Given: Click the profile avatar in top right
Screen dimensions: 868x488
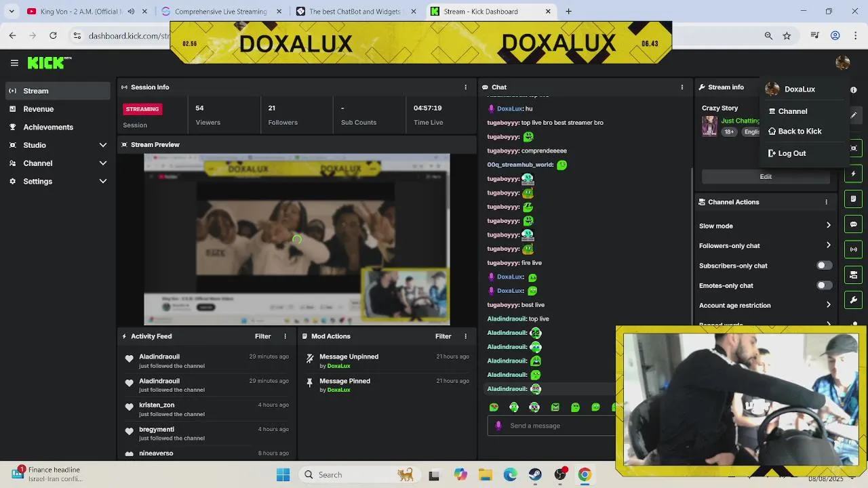Looking at the screenshot, I should point(843,63).
